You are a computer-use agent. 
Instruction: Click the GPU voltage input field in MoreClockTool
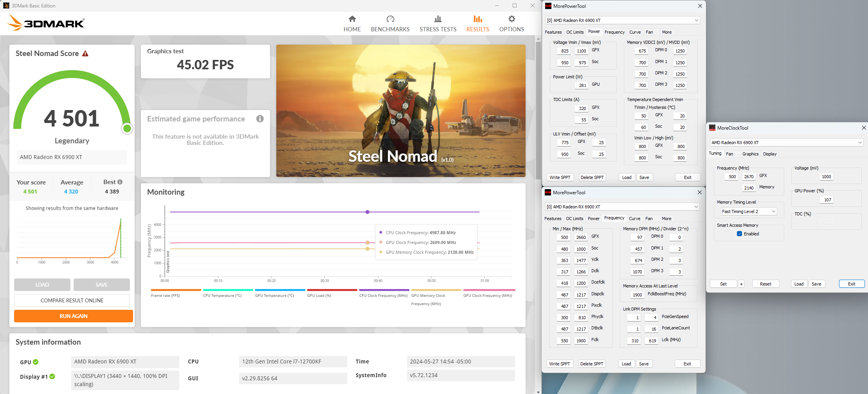tap(826, 176)
